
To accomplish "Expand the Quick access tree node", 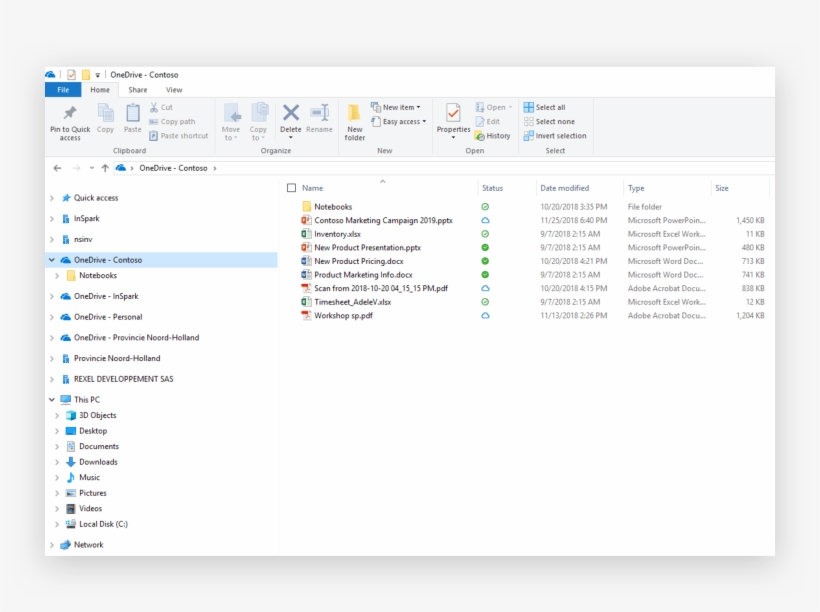I will 52,198.
